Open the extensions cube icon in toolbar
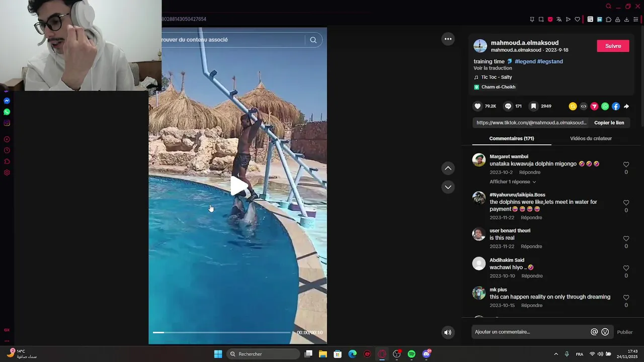 pos(608,20)
